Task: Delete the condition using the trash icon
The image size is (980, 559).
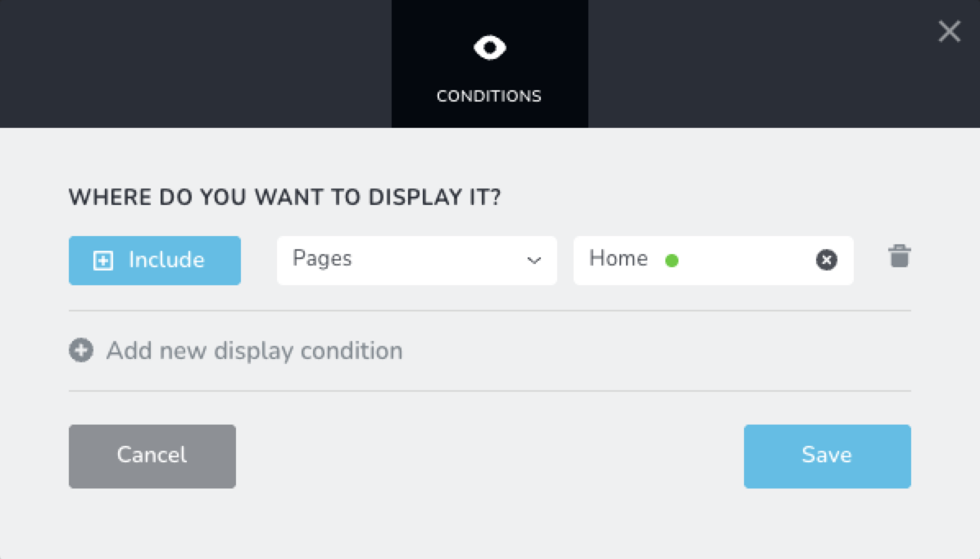Action: (899, 257)
